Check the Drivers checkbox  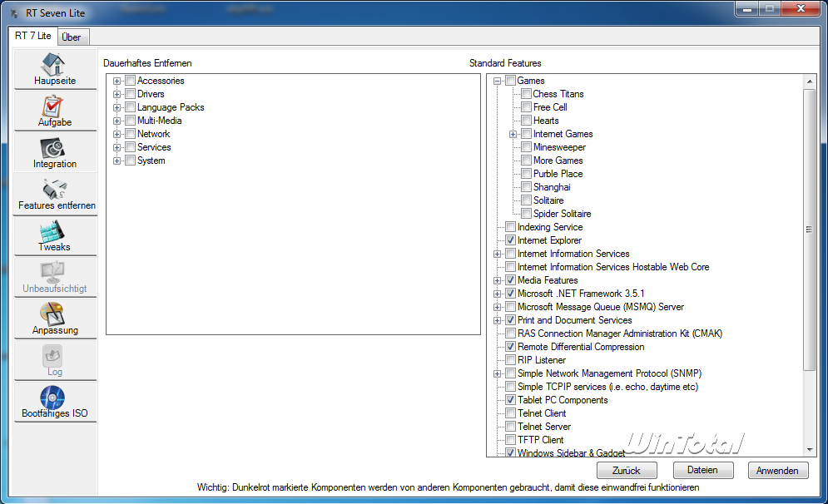(131, 94)
